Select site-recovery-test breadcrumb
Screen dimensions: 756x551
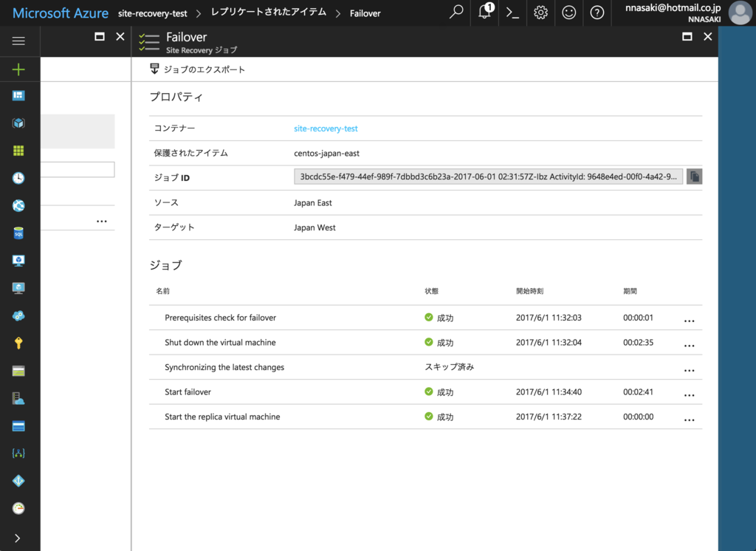tap(152, 13)
